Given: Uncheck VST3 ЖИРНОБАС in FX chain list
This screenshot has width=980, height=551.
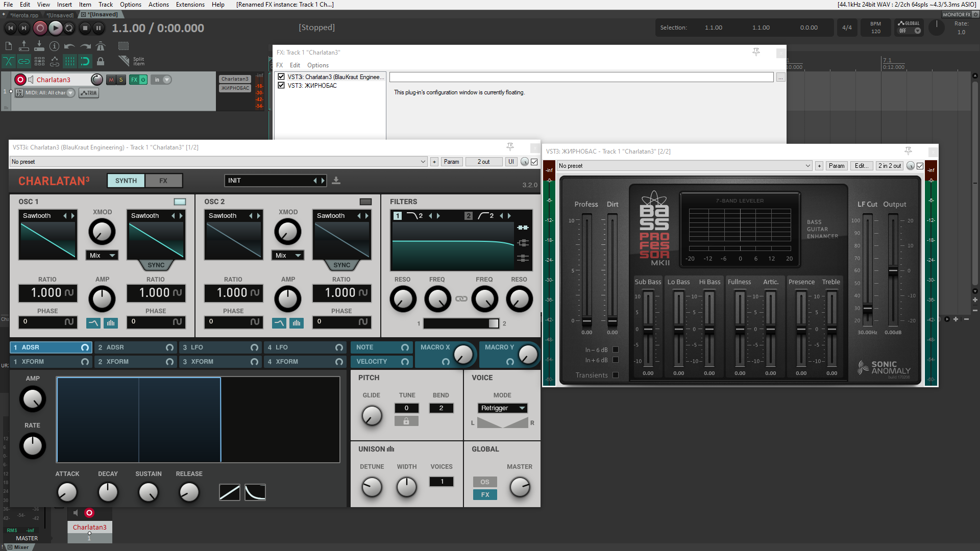Looking at the screenshot, I should pyautogui.click(x=281, y=86).
